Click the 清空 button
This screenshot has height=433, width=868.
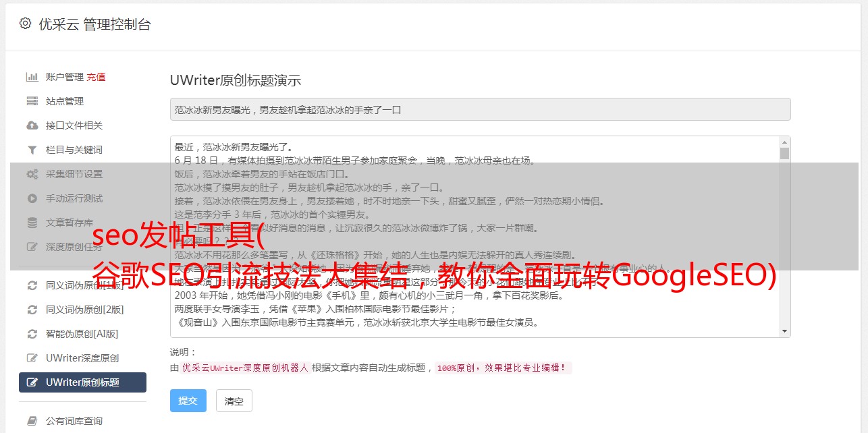(x=234, y=401)
